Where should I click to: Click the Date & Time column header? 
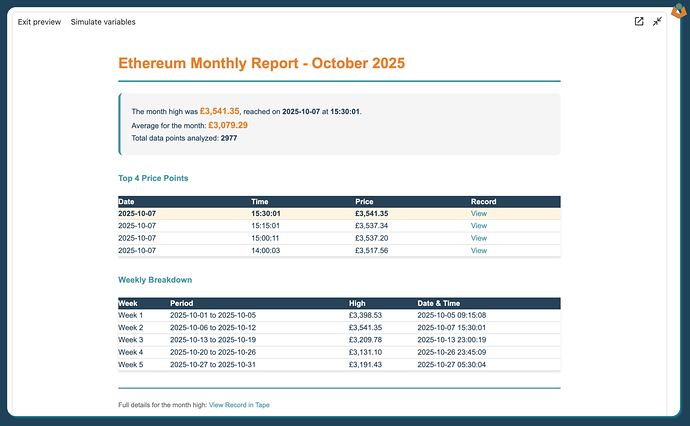(x=441, y=303)
